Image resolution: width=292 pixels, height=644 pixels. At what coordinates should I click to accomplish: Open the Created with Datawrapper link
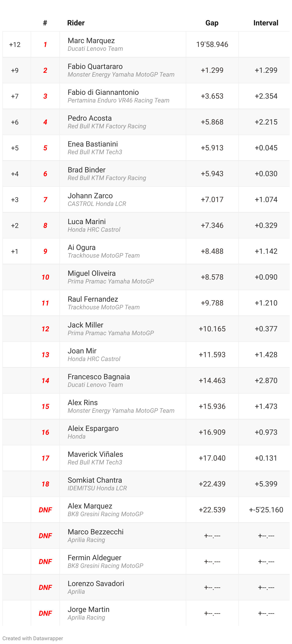tap(33, 638)
